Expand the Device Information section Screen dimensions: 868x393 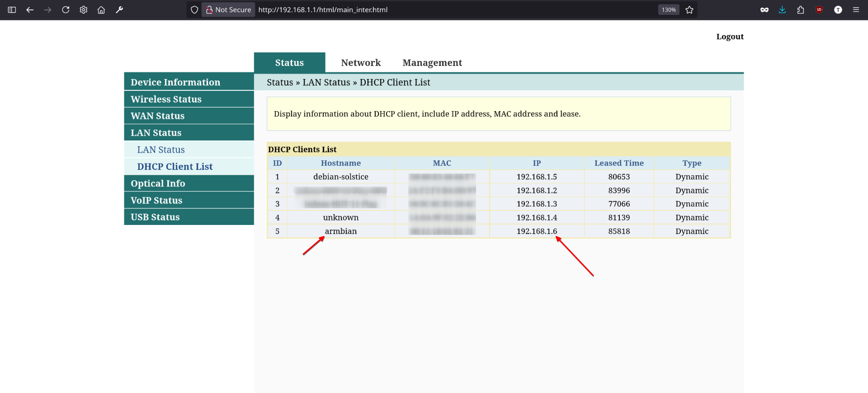(175, 82)
